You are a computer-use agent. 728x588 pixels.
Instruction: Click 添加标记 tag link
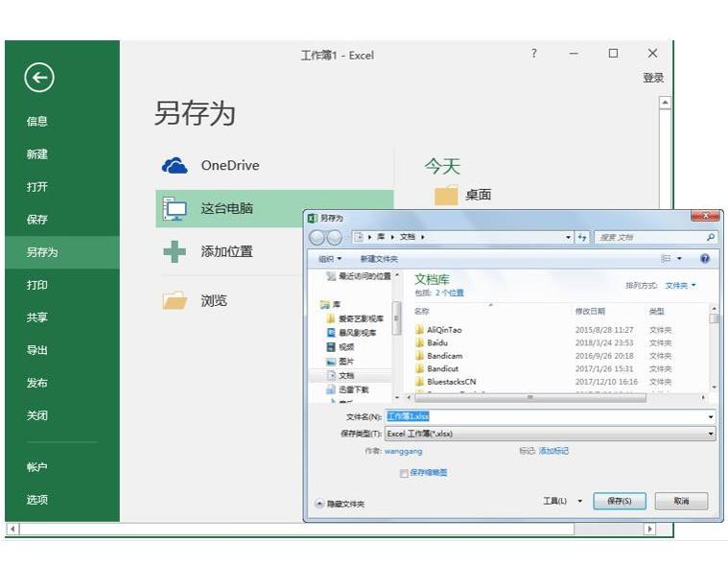point(553,451)
